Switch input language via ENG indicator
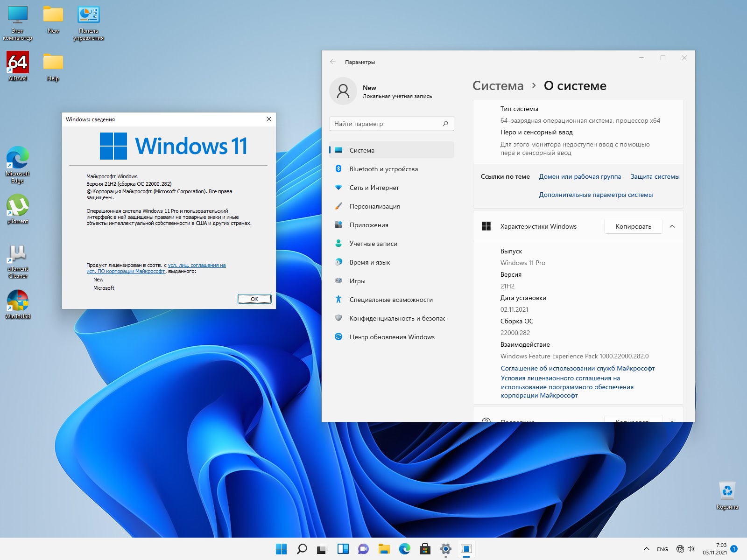The height and width of the screenshot is (560, 747). click(662, 549)
